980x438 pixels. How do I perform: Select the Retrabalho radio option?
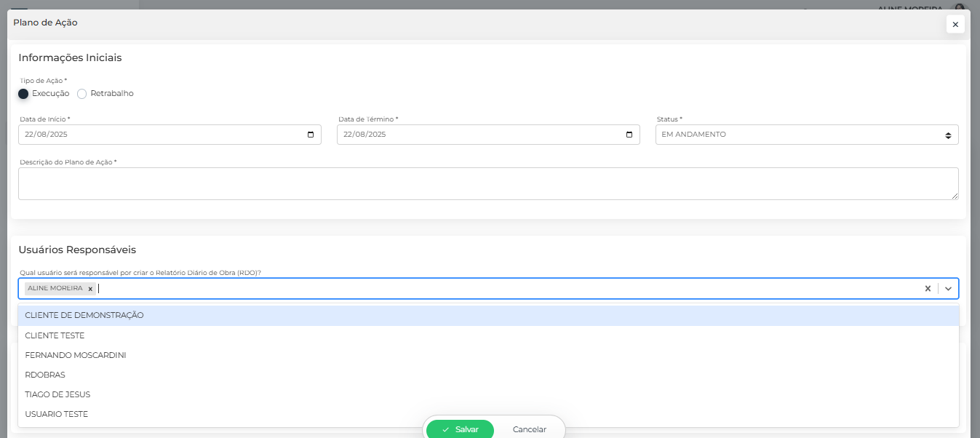[82, 94]
